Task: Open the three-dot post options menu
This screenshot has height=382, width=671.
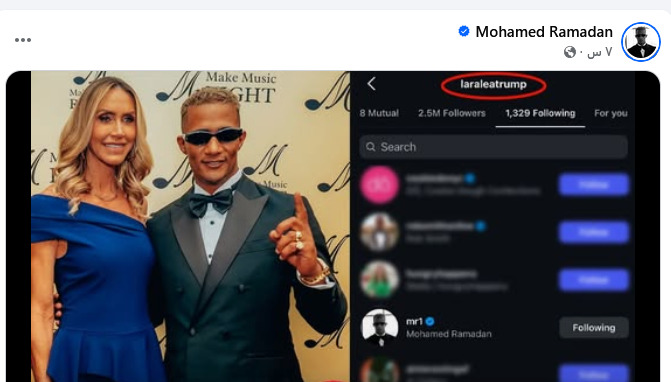Action: (x=23, y=40)
